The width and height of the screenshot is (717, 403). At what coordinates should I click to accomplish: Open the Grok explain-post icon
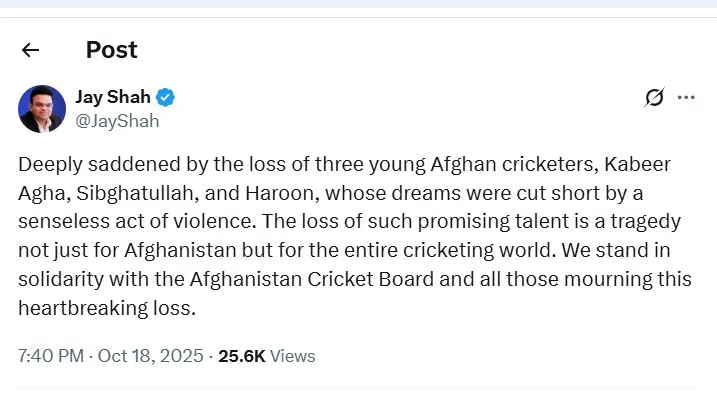click(654, 97)
